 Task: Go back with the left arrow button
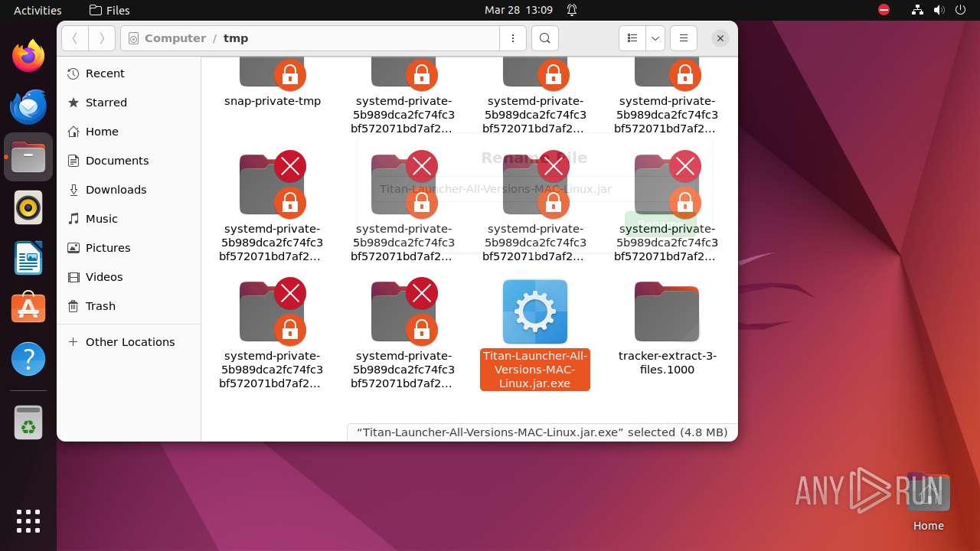[74, 38]
